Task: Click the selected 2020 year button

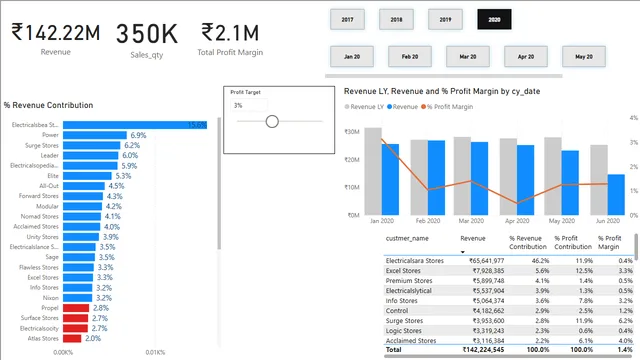Action: pyautogui.click(x=494, y=19)
